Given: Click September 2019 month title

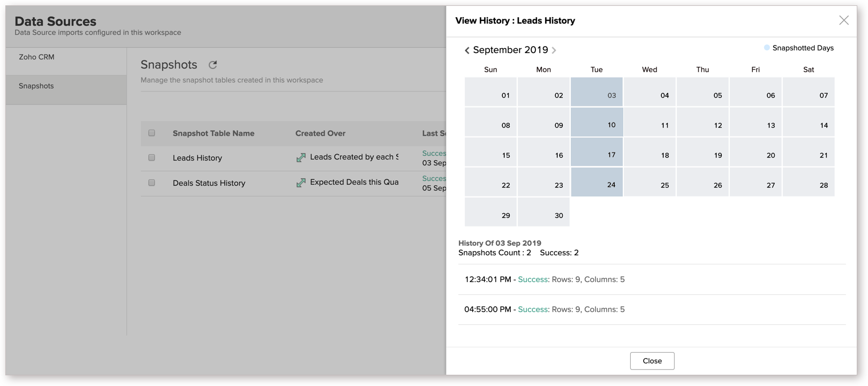Looking at the screenshot, I should coord(510,50).
